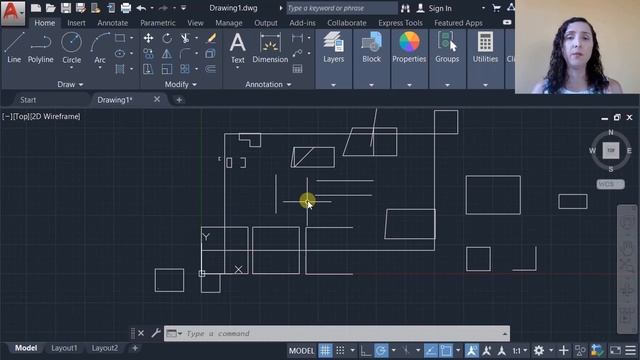The image size is (640, 360).
Task: Add a new layout with plus button
Action: [135, 348]
